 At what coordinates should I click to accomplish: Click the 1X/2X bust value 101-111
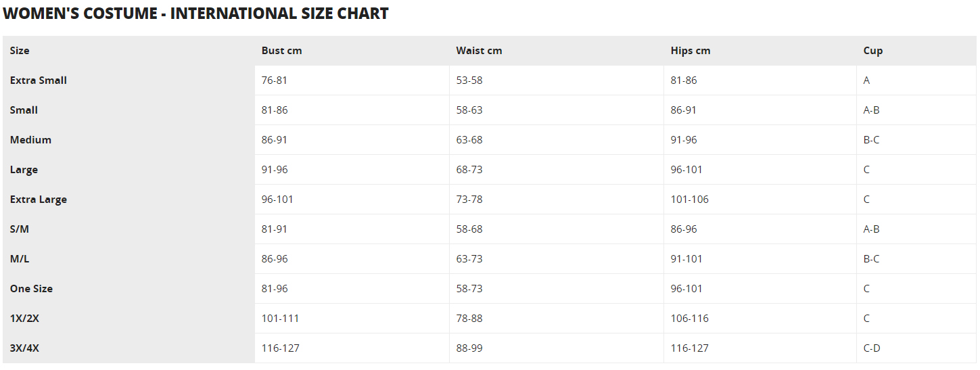coord(280,319)
